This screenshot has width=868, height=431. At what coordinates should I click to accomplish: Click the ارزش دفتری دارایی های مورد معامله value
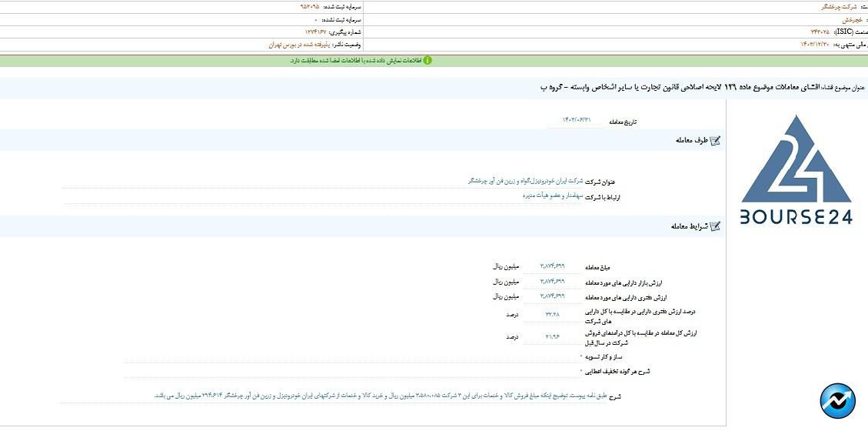pos(553,296)
